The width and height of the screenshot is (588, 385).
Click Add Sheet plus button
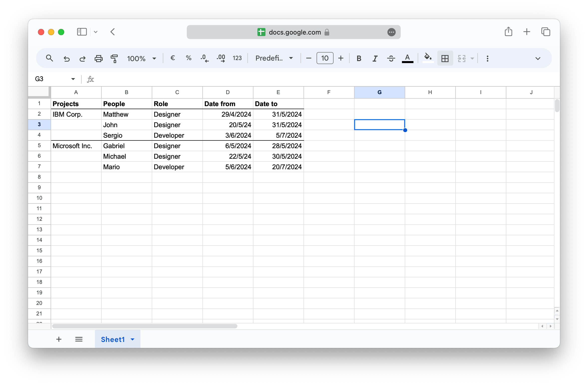(x=59, y=339)
